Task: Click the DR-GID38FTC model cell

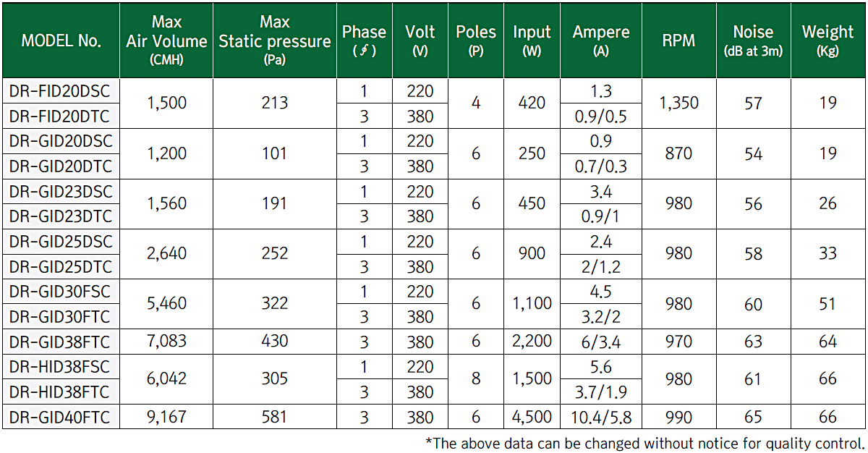Action: 61,342
